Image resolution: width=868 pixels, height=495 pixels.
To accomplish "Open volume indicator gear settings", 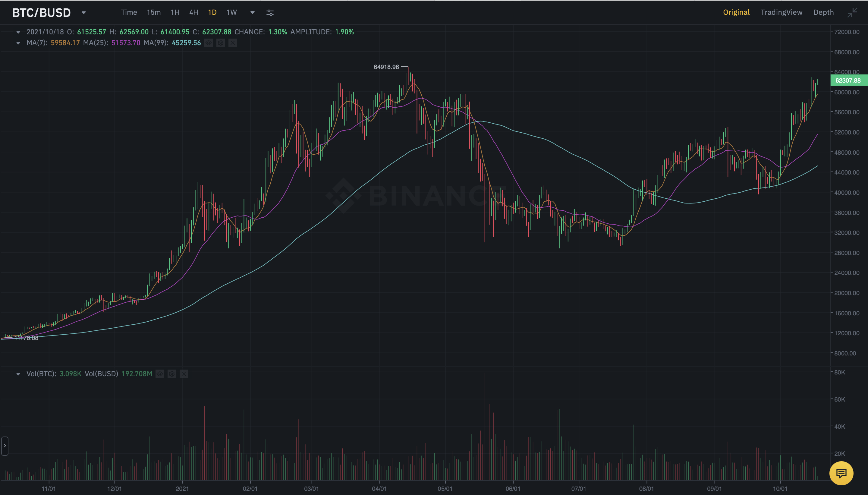I will pyautogui.click(x=171, y=374).
